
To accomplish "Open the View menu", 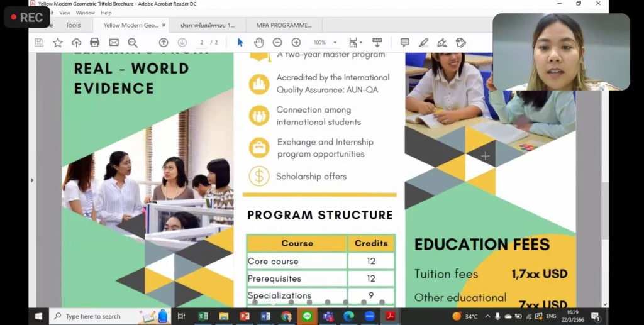I will pyautogui.click(x=65, y=13).
